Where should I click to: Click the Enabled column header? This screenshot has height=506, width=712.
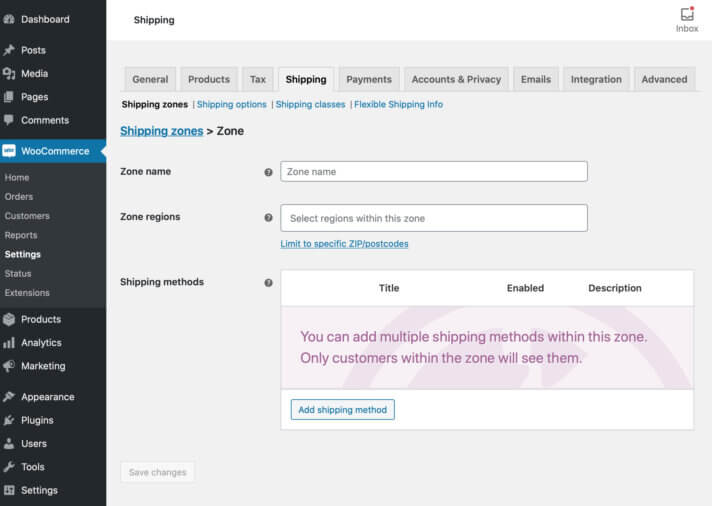point(525,288)
